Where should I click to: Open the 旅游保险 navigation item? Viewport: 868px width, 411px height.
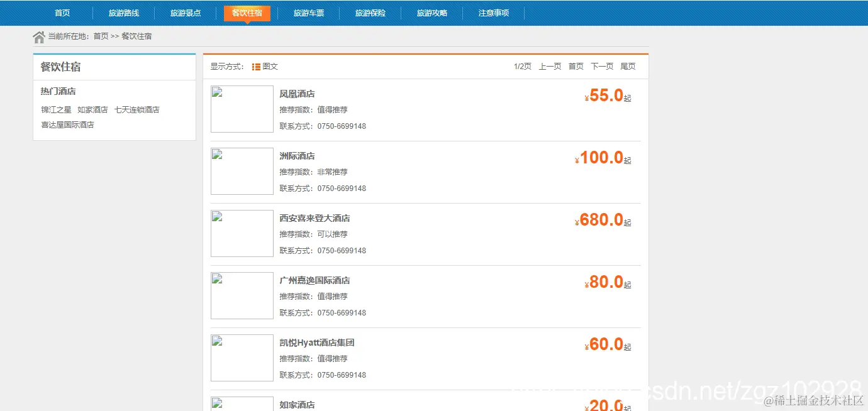(x=370, y=13)
